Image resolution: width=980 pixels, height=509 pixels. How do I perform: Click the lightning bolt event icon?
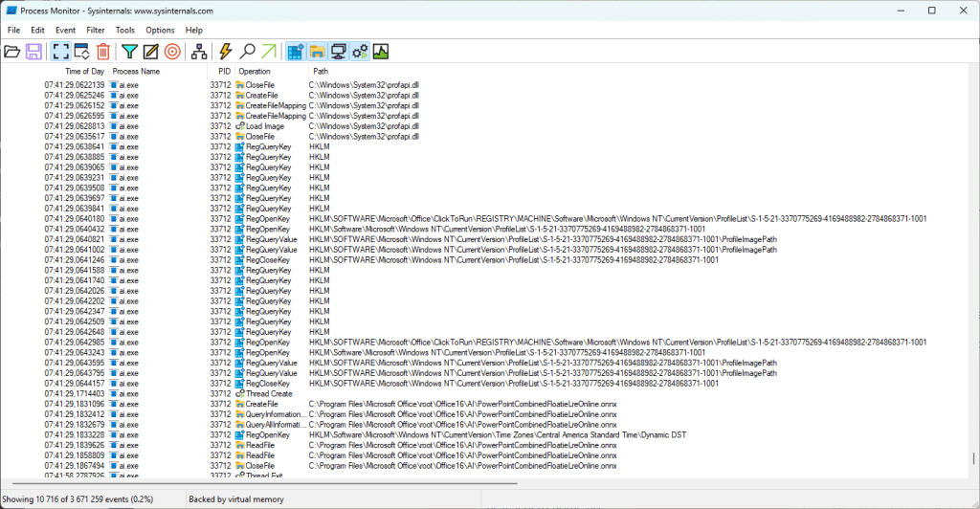coord(226,51)
